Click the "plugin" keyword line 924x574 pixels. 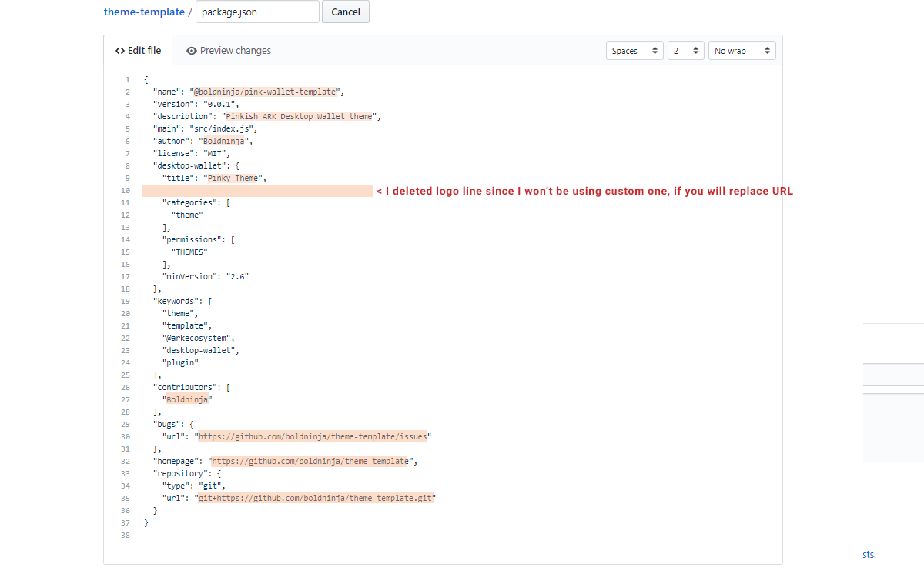pos(180,362)
